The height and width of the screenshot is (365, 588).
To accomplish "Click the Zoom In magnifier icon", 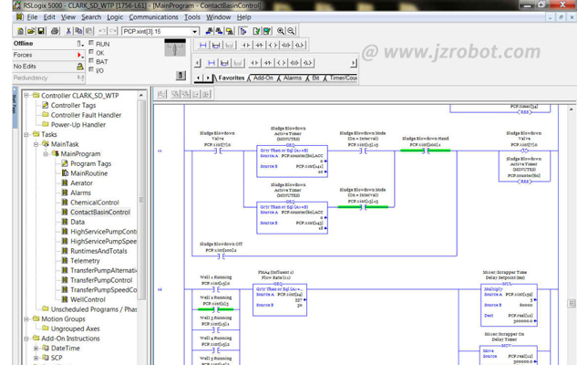I will point(280,31).
